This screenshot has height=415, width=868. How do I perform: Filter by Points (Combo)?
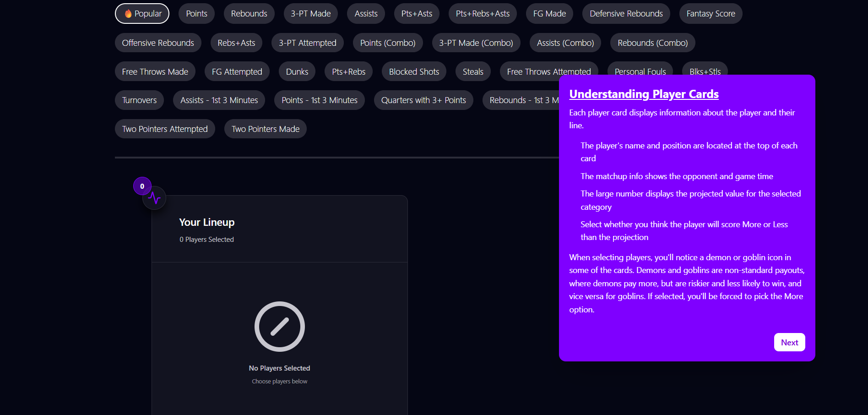point(388,43)
